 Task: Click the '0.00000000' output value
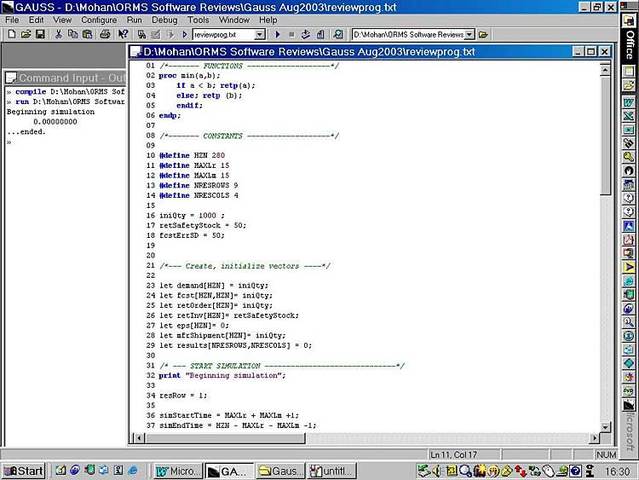(x=55, y=121)
